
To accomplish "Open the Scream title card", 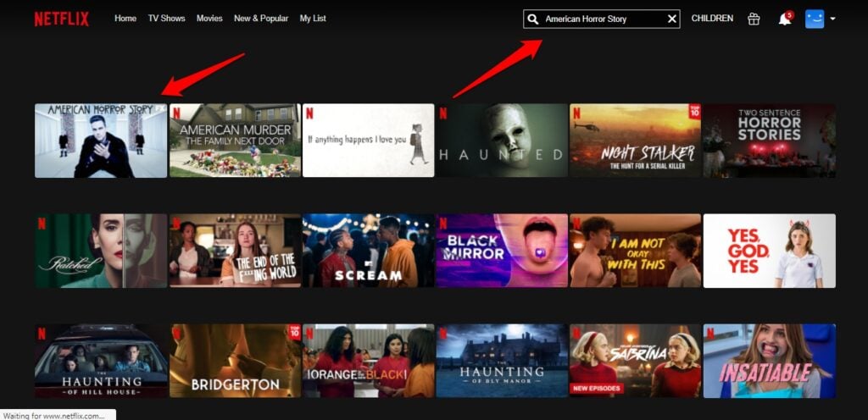I will coord(369,251).
